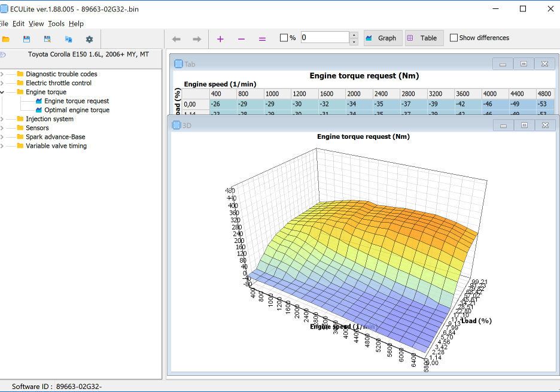The image size is (560, 392).
Task: Click the purple minus decrement icon
Action: tap(241, 39)
